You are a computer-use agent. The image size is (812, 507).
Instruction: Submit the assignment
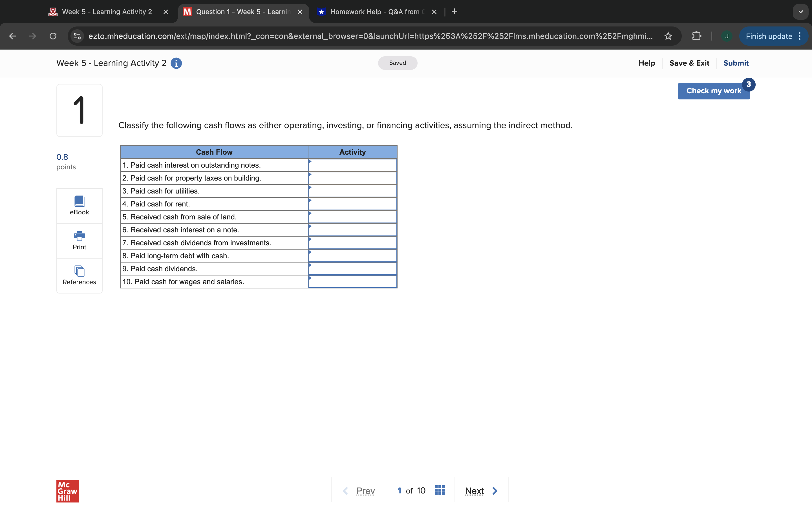pos(736,63)
